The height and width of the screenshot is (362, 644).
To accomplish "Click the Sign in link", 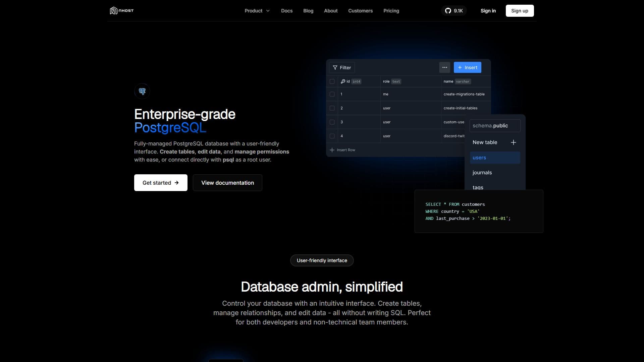I will coord(488,11).
